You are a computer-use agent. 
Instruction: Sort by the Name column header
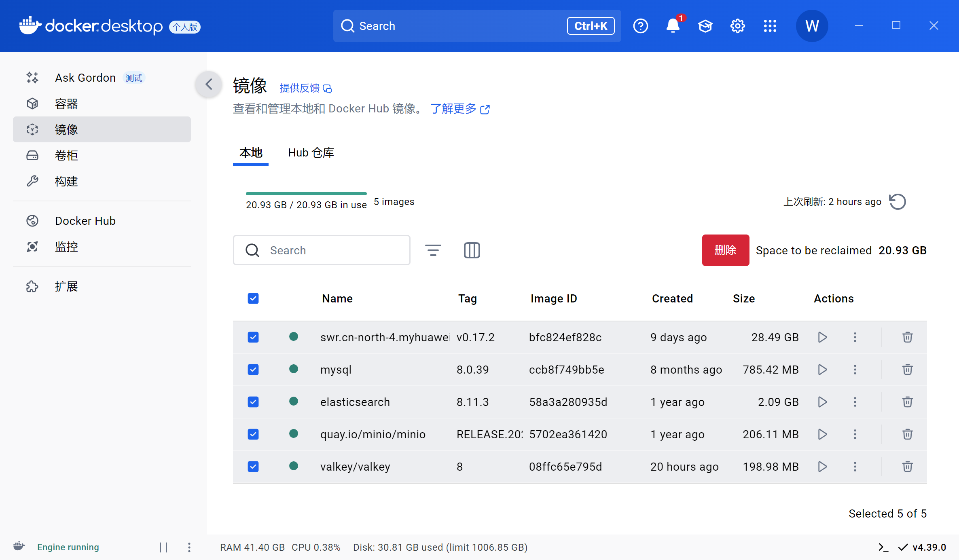(337, 298)
